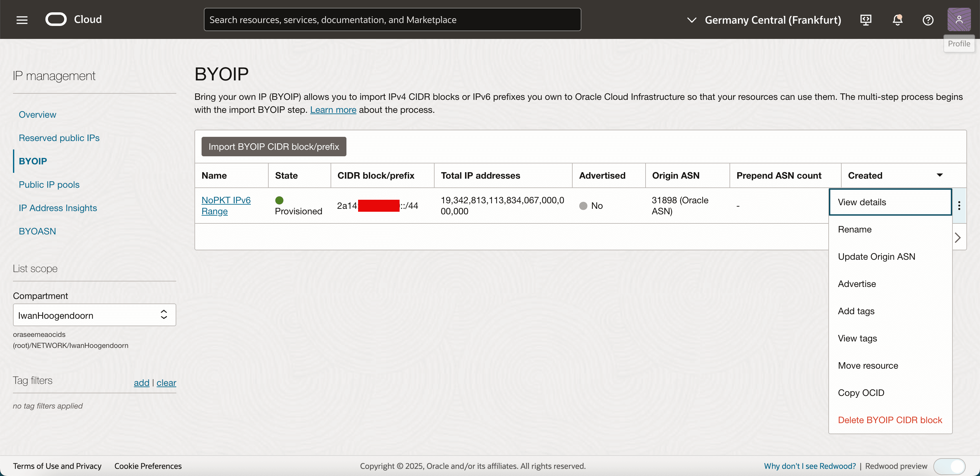Screen dimensions: 980x476
Task: Toggle the Redwood preview switch
Action: coord(949,466)
